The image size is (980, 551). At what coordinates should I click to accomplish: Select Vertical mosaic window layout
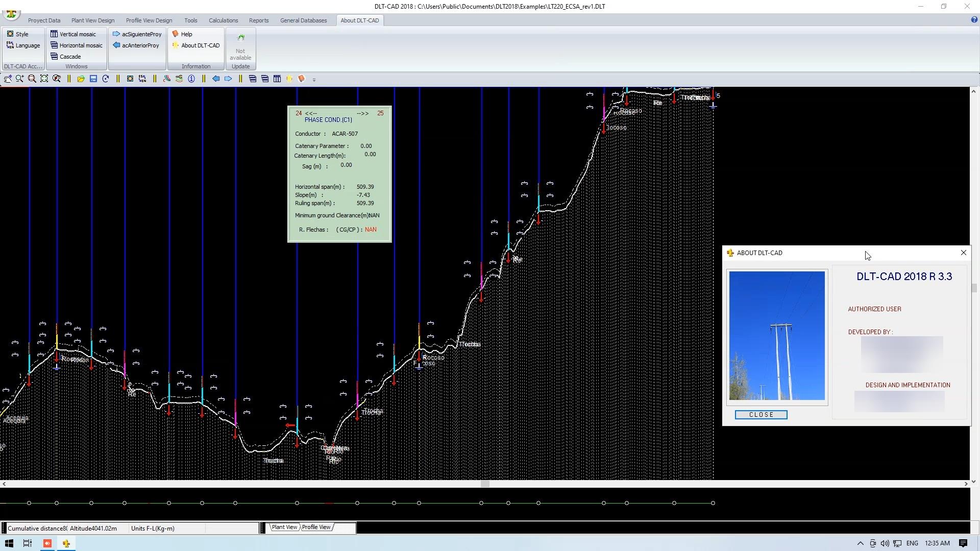point(77,34)
